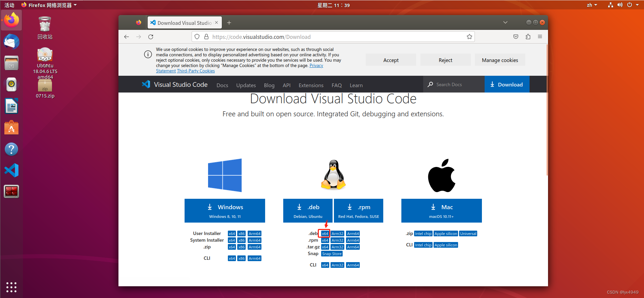Image resolution: width=644 pixels, height=298 pixels.
Task: Download Mac macOS 10.11+ button
Action: click(442, 211)
